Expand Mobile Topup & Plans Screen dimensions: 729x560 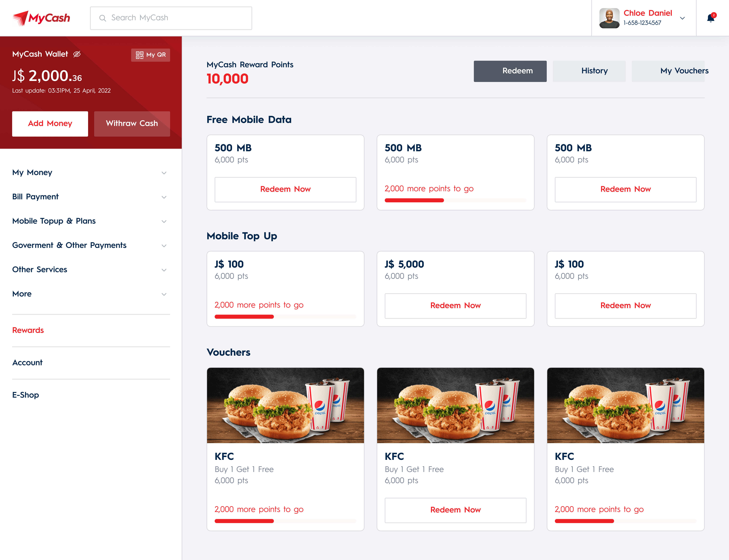(89, 221)
